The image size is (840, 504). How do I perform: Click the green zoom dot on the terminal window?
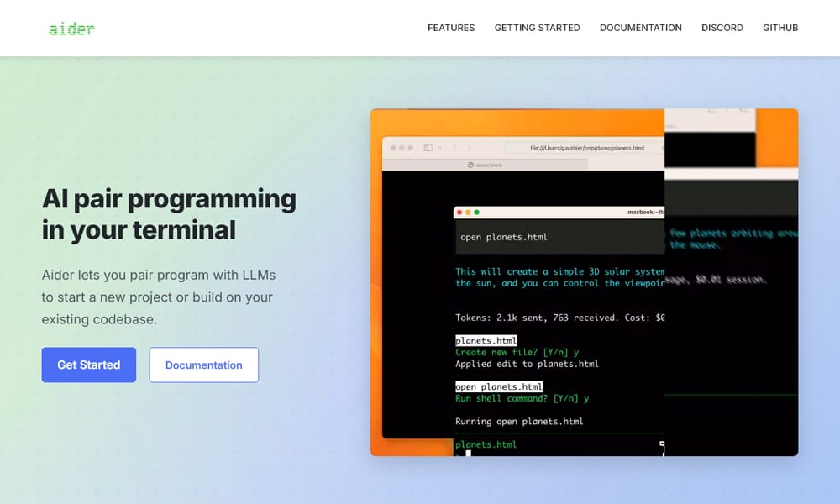477,212
